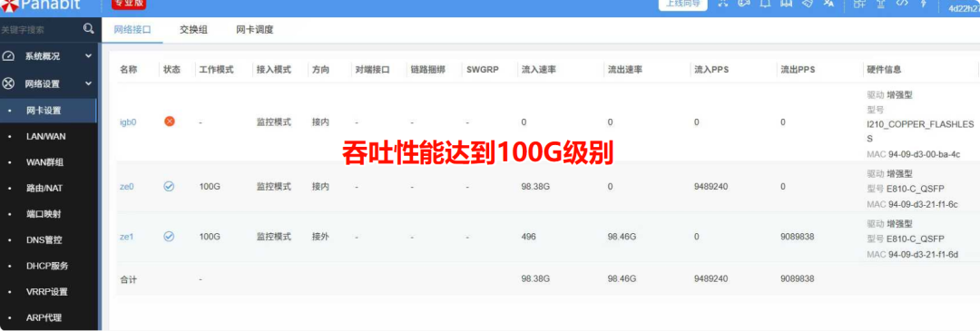This screenshot has width=980, height=331.
Task: Click the lightning bolt icon in header
Action: tap(923, 4)
